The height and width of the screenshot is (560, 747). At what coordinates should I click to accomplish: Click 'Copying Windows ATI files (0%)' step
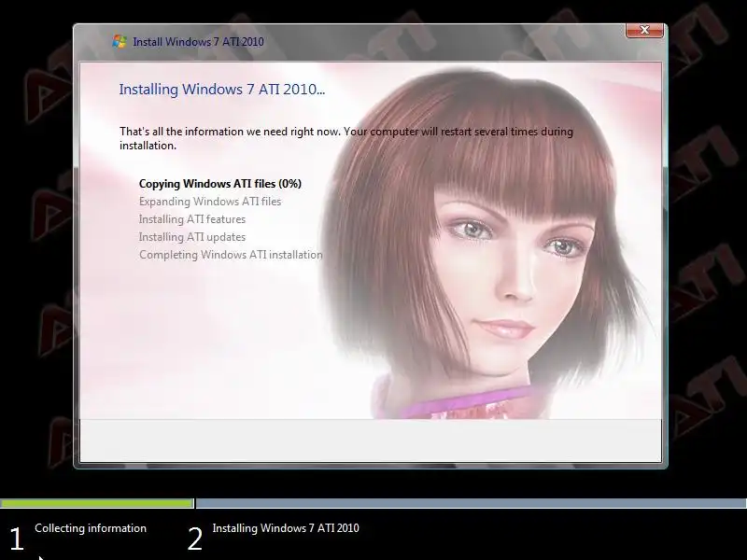click(x=220, y=184)
